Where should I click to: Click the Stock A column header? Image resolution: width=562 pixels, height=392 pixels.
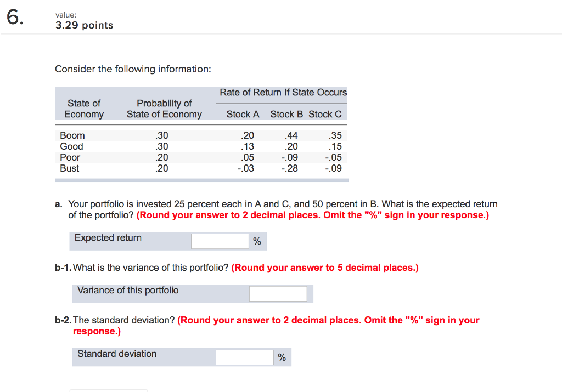click(x=243, y=114)
